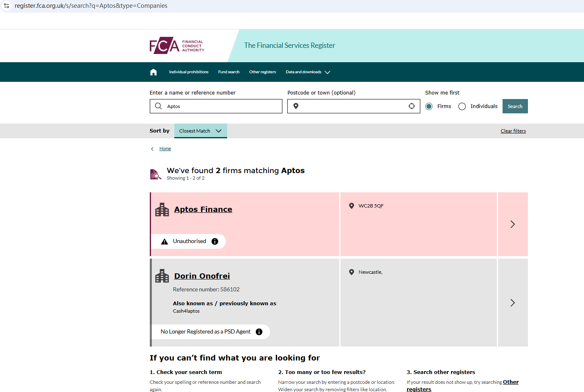Open the info icon beside Unauthorised

click(x=215, y=241)
